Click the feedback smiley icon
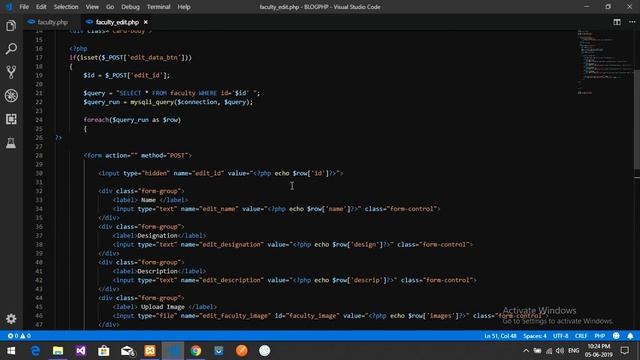 coord(616,336)
